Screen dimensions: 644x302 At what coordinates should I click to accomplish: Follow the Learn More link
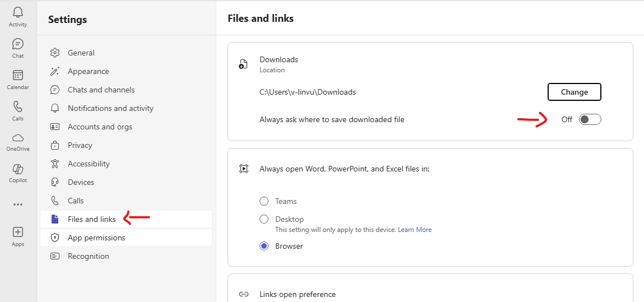pyautogui.click(x=415, y=230)
